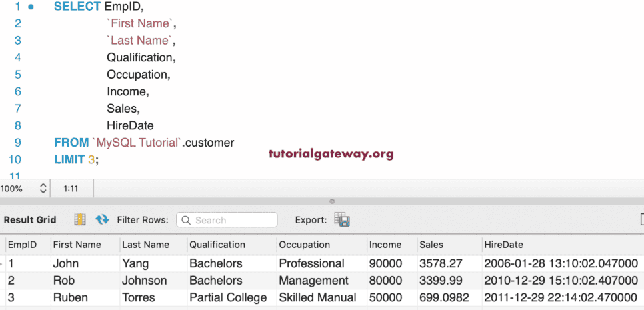Click the LIMIT keyword on line 10
Image resolution: width=644 pixels, height=310 pixels.
(x=69, y=159)
